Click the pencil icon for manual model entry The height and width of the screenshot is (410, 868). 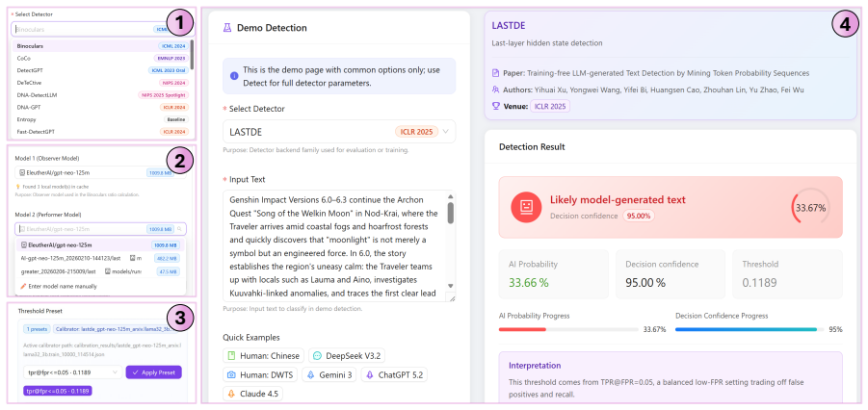[23, 286]
